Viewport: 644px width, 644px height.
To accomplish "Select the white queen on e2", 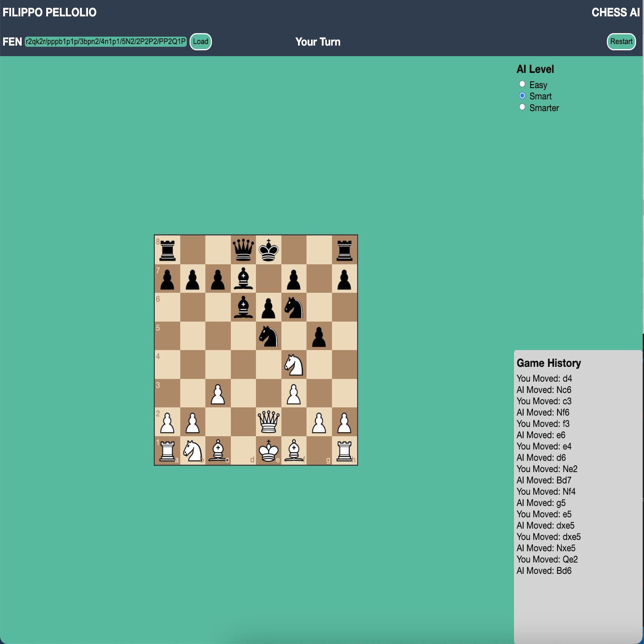I will pyautogui.click(x=269, y=422).
